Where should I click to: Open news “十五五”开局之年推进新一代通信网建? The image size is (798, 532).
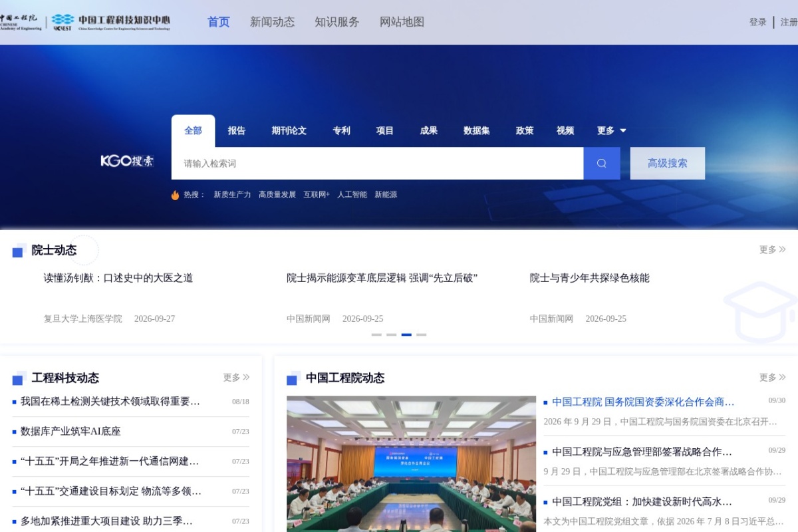tap(110, 462)
